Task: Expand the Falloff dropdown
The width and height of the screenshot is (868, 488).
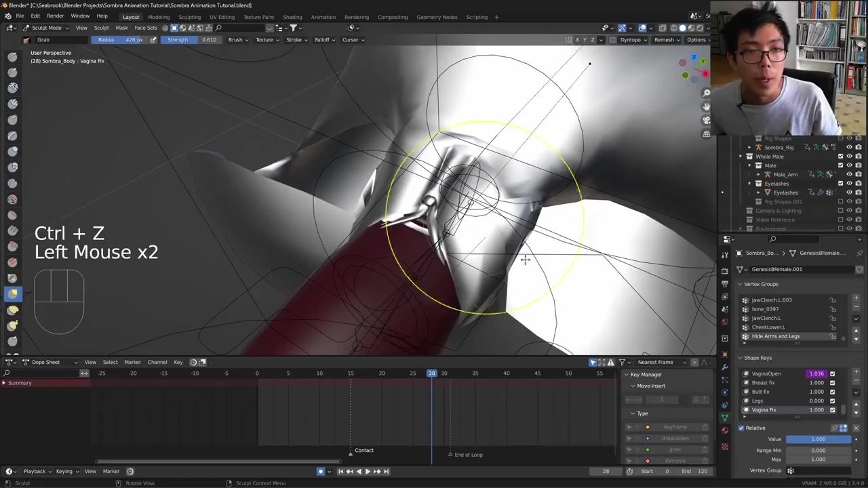Action: [324, 40]
